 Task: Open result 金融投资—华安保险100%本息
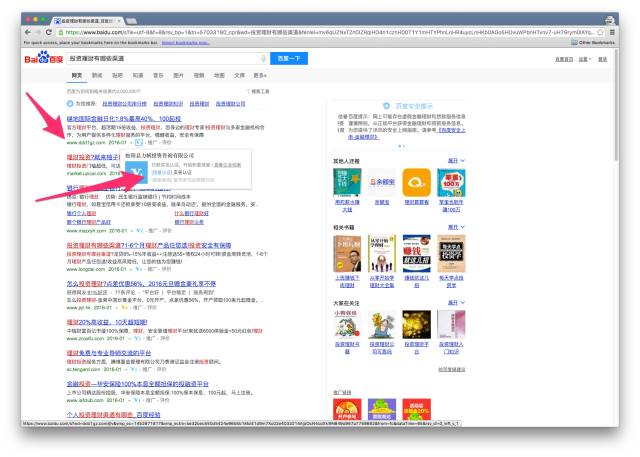[x=138, y=384]
